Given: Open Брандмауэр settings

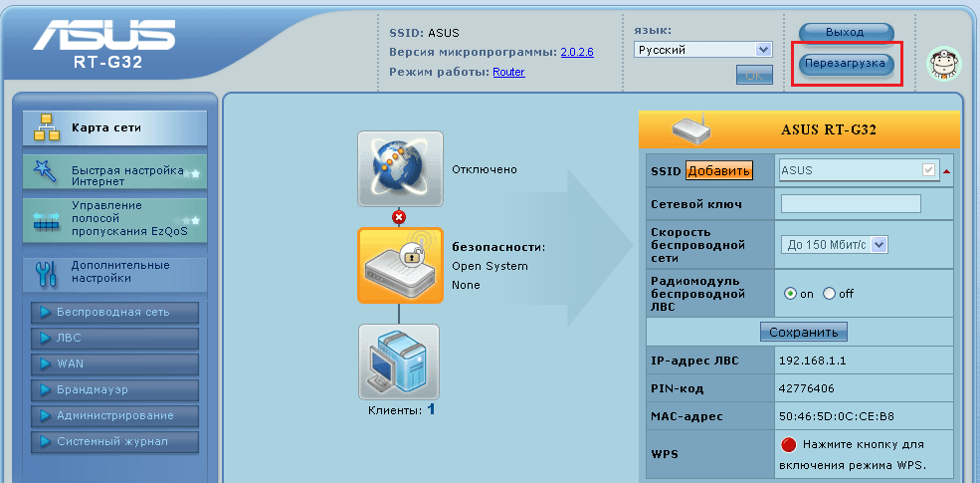Looking at the screenshot, I should 114,389.
